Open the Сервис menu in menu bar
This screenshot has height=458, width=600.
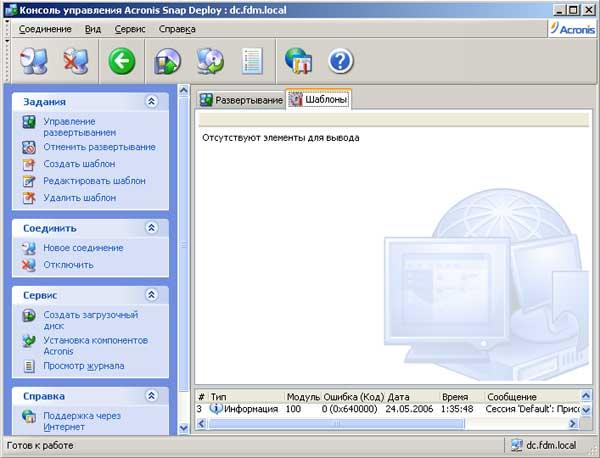(x=130, y=29)
